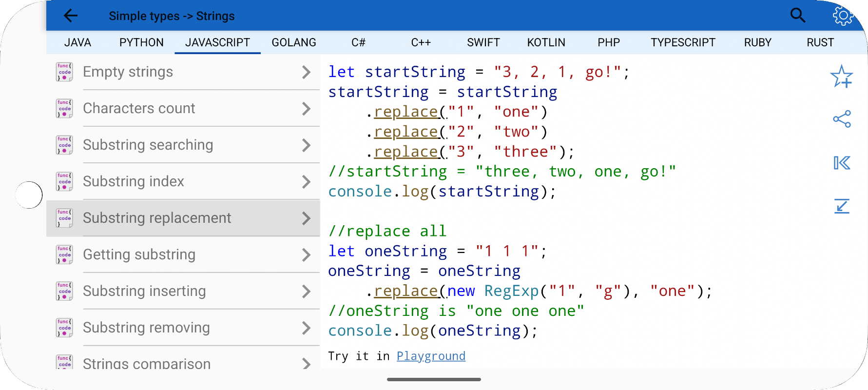Tap the code icon beside Empty strings
The width and height of the screenshot is (868, 390).
point(64,72)
